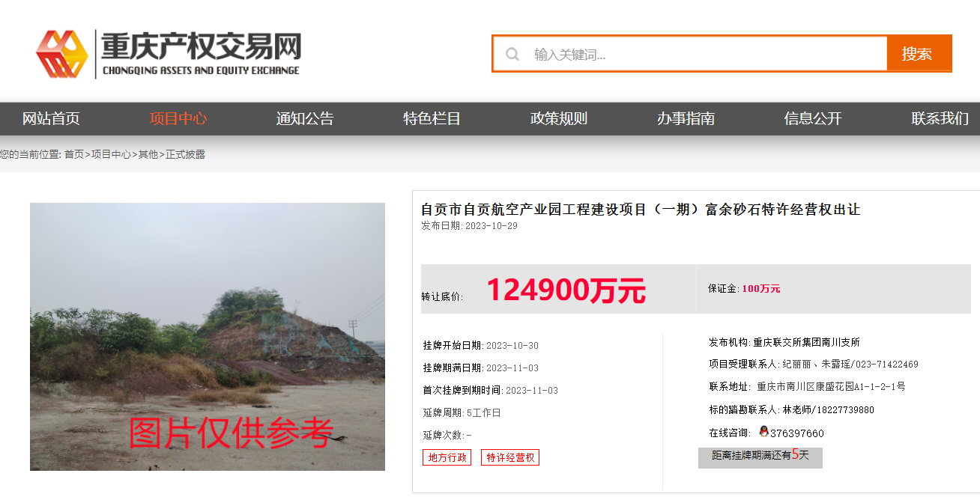The image size is (980, 503).
Task: Type in the keyword search field
Action: (x=704, y=54)
